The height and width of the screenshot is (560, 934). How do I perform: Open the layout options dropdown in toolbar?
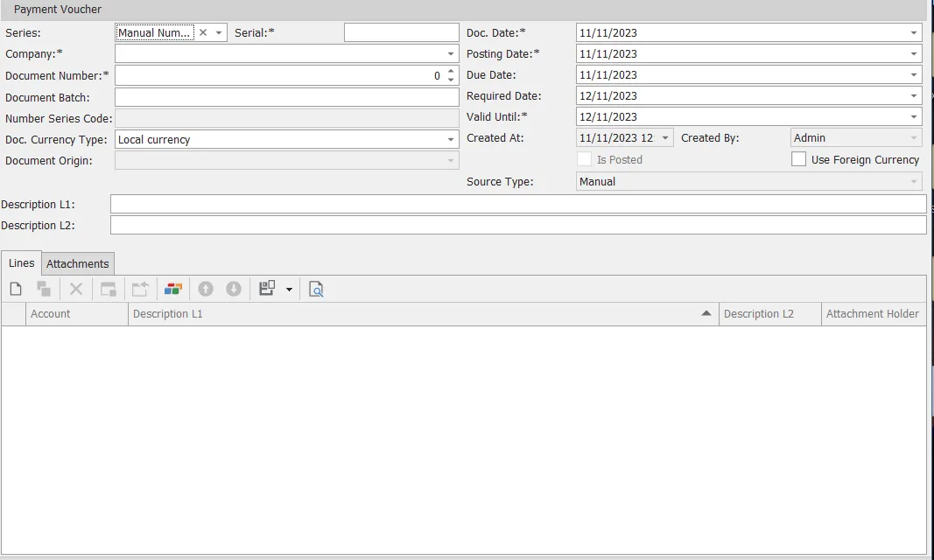tap(288, 288)
